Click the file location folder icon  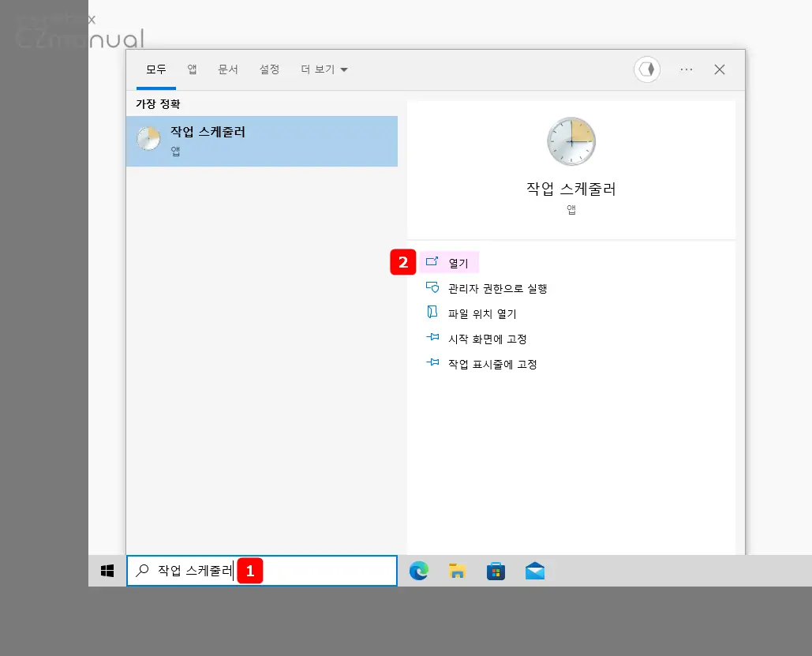(432, 312)
